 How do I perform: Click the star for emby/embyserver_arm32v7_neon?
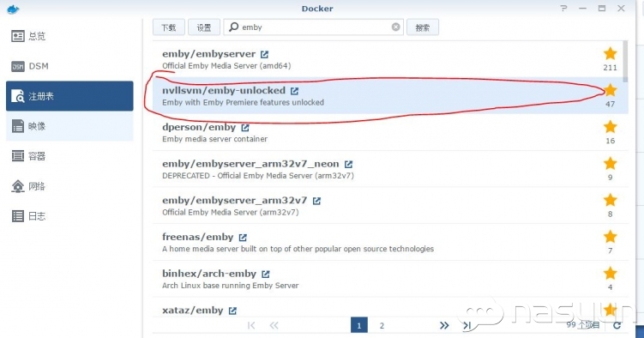[611, 164]
